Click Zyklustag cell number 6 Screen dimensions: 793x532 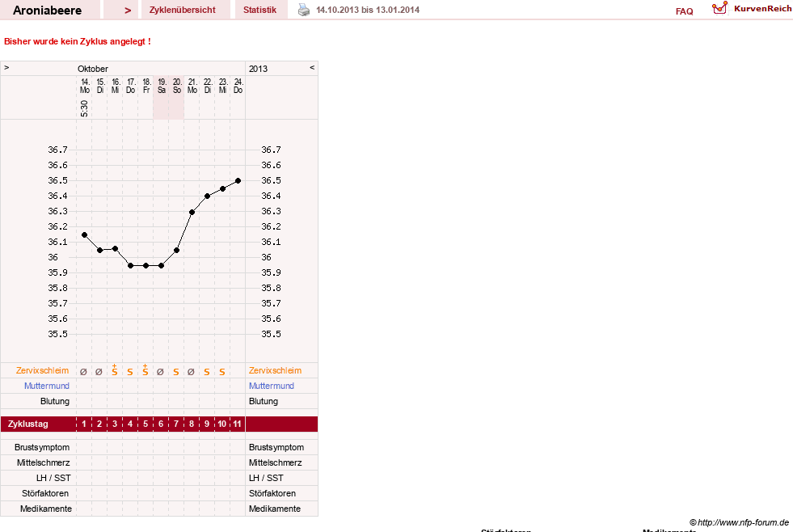tap(161, 424)
